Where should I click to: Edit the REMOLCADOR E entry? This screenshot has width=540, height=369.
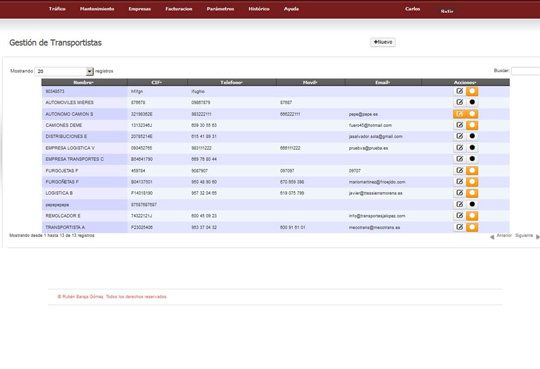coord(459,216)
